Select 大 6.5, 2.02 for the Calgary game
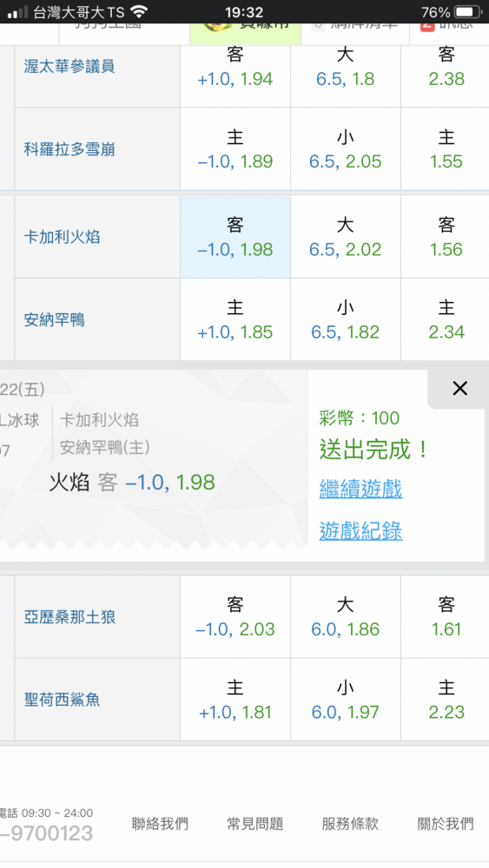Image resolution: width=489 pixels, height=868 pixels. (346, 237)
